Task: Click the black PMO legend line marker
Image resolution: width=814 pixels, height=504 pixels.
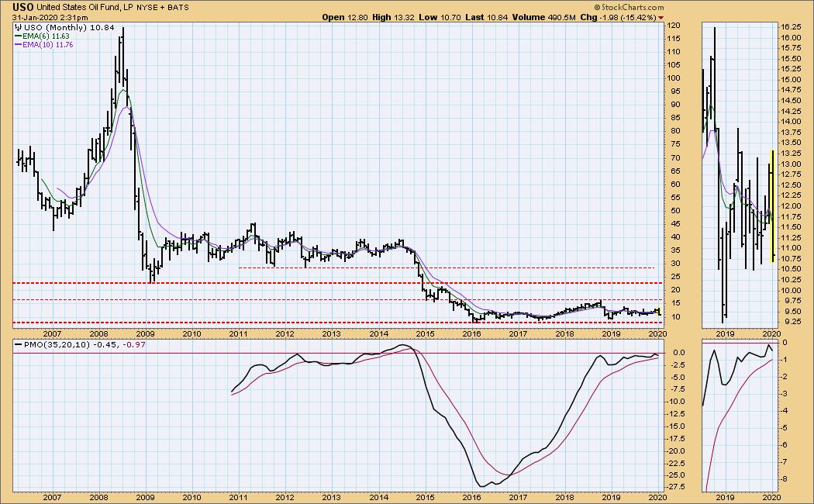Action: tap(19, 344)
